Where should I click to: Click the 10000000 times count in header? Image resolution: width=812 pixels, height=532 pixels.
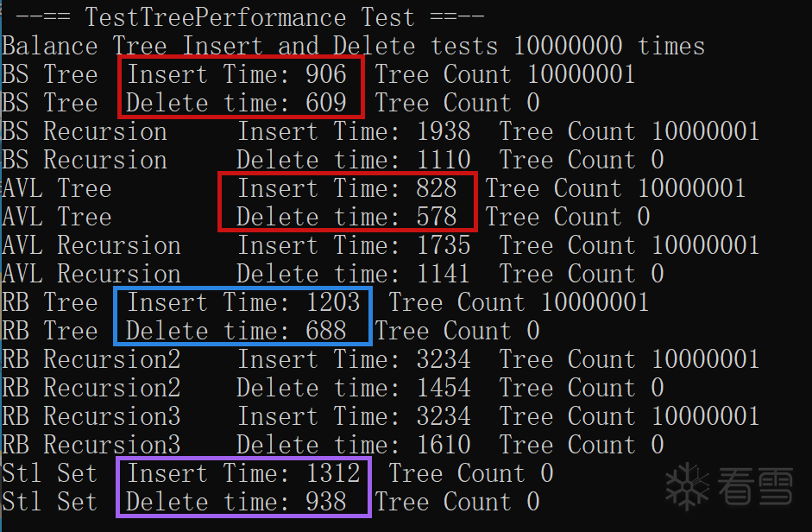click(x=568, y=46)
